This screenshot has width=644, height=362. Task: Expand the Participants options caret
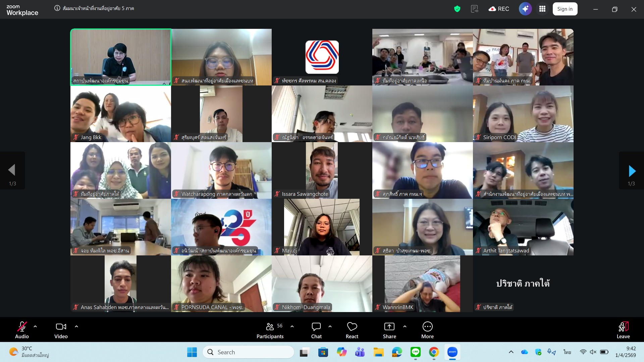292,326
